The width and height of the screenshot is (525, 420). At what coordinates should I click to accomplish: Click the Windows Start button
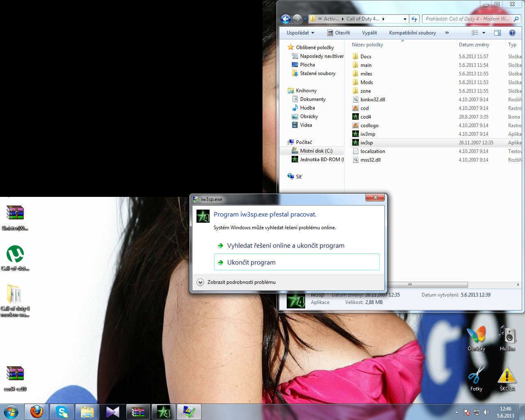point(11,411)
